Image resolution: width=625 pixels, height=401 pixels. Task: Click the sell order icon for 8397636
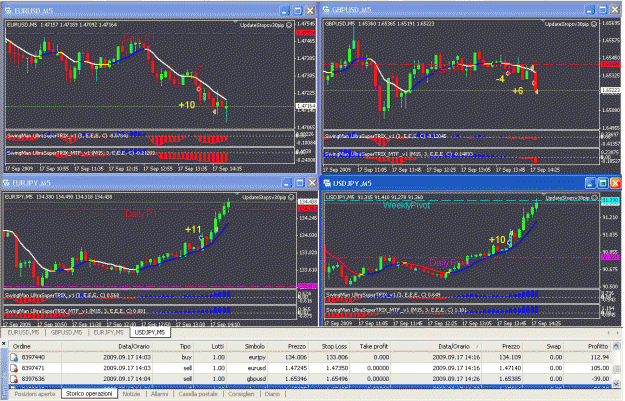tap(14, 379)
